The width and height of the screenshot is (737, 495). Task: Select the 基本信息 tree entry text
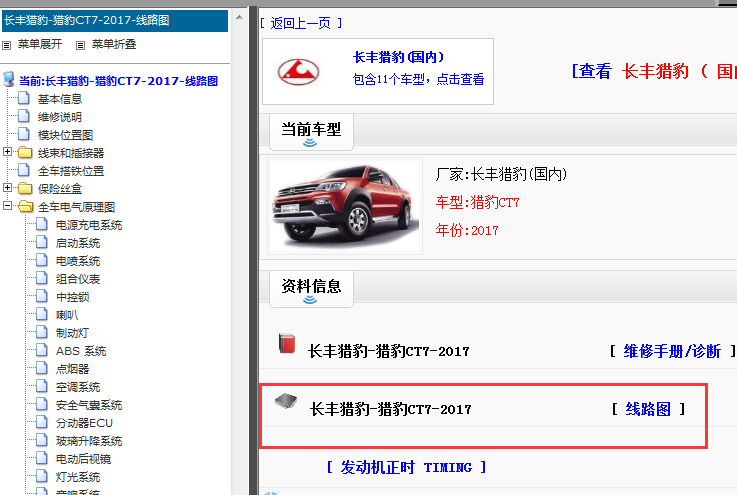[x=60, y=99]
